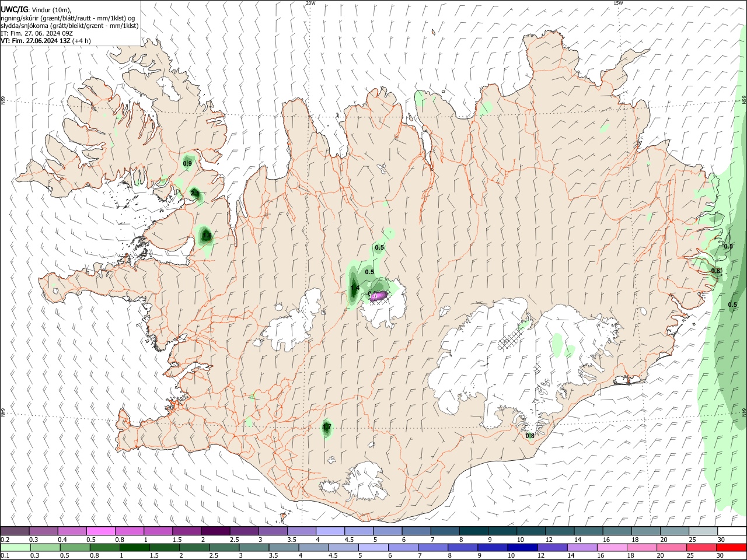Click the dark blue swatch between 10 and 12
Viewport: 747px width, 560px height.
tap(521, 548)
